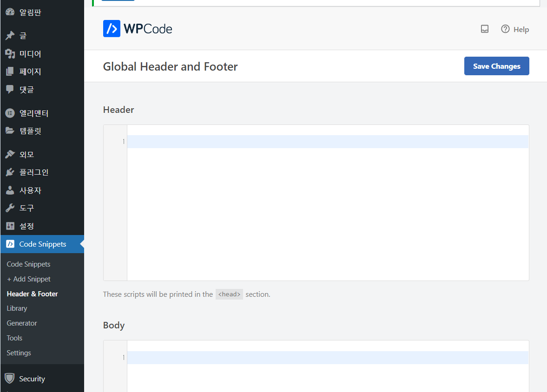Viewport: 547px width, 392px height.
Task: Open the inbox notifications icon
Action: pyautogui.click(x=485, y=29)
